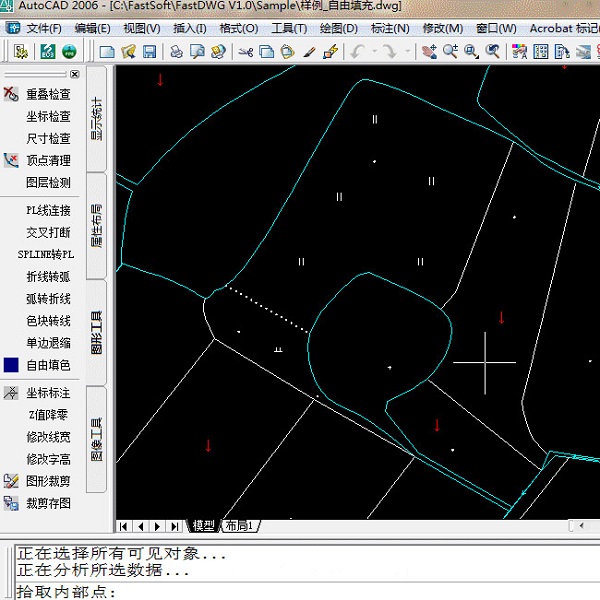Image resolution: width=600 pixels, height=600 pixels.
Task: Switch to the 显示统计 vertical tab
Action: [97, 118]
